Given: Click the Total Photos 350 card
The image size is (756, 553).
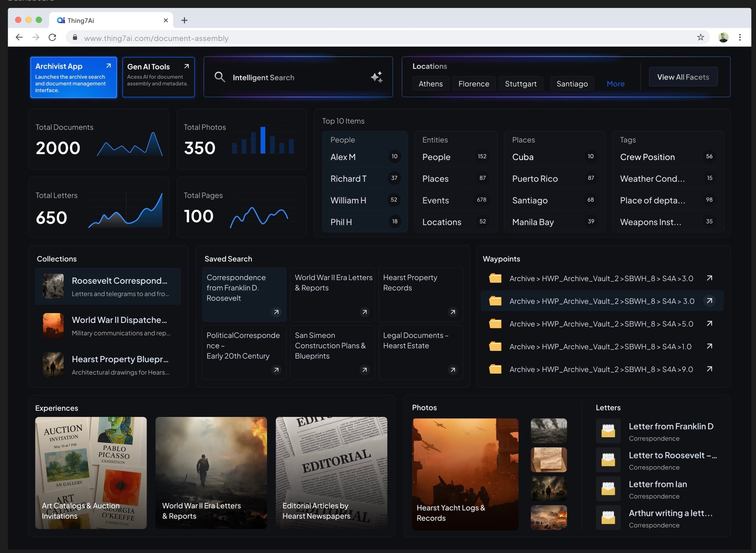Looking at the screenshot, I should (242, 139).
